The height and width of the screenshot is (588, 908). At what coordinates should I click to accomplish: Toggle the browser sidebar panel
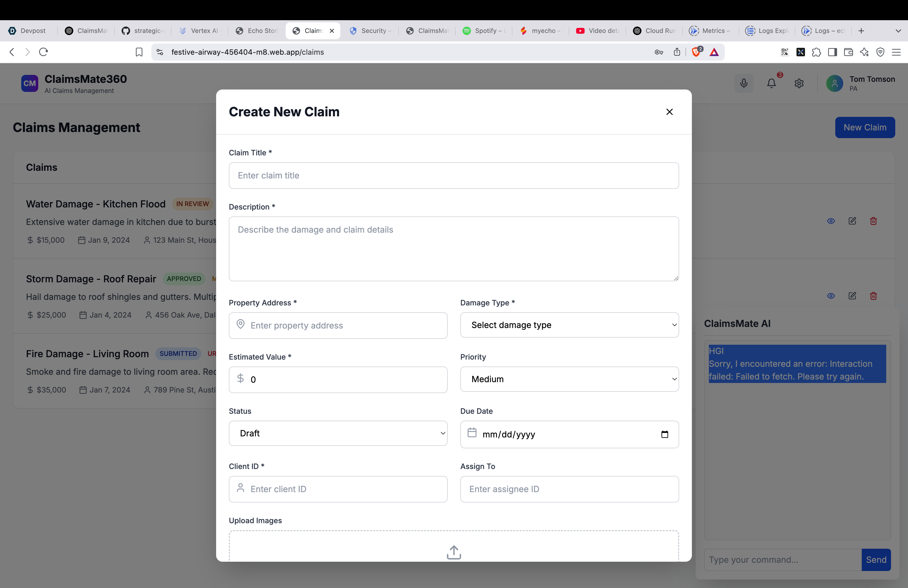832,52
